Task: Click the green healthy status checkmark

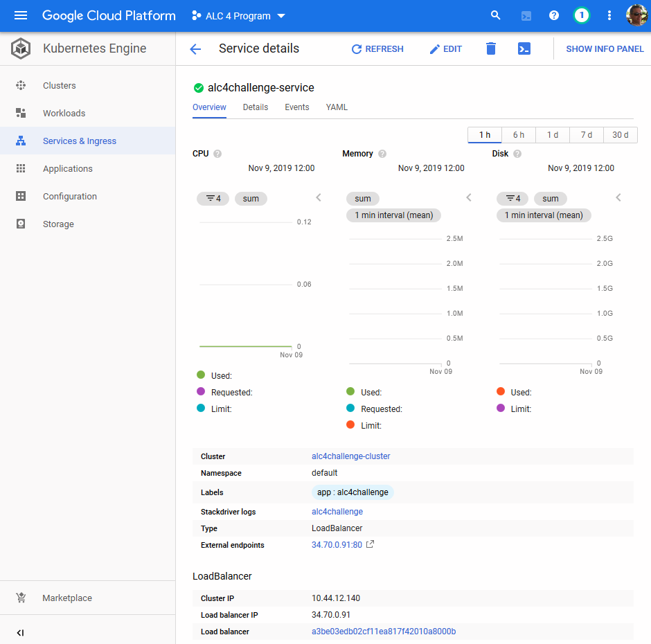Action: pyautogui.click(x=199, y=88)
